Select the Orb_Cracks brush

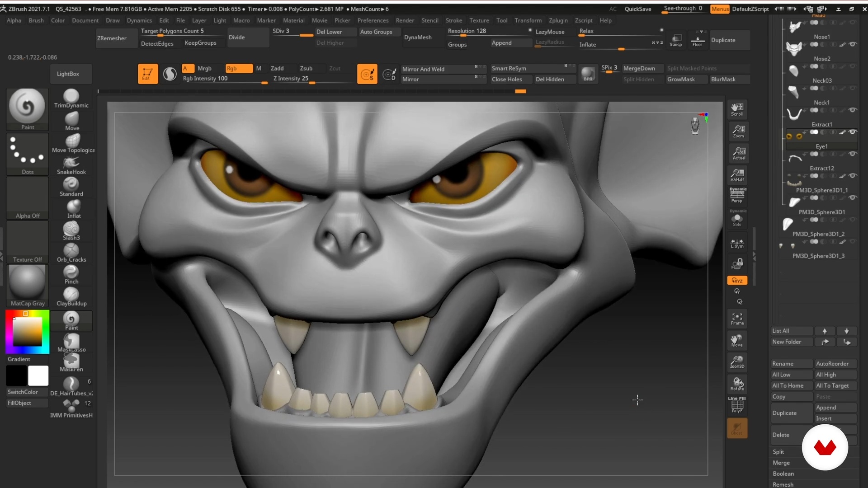tap(71, 253)
